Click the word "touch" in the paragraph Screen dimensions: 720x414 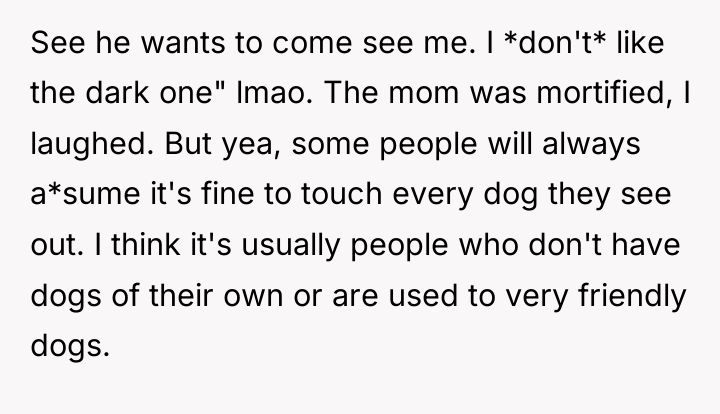tap(342, 193)
